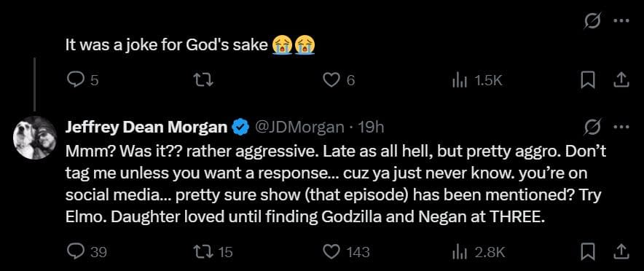Share the "It was a joke" tweet
The height and width of the screenshot is (271, 644).
pos(621,80)
